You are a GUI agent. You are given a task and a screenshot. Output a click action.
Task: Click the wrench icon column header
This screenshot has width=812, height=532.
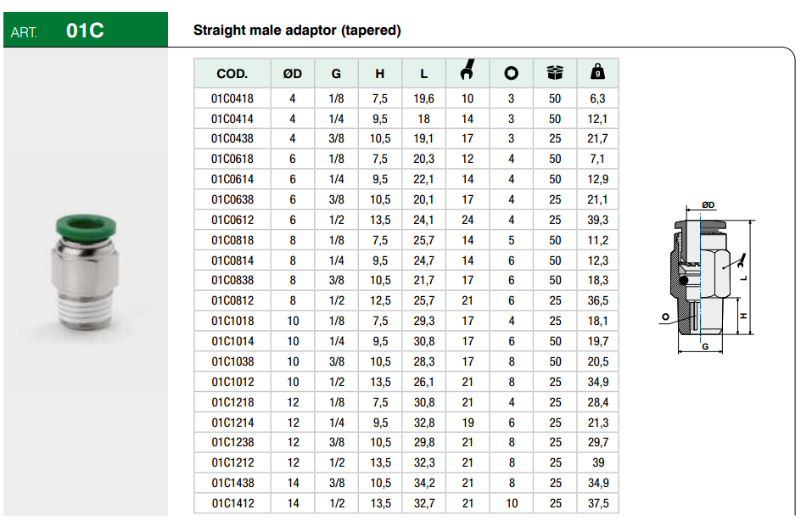point(468,73)
